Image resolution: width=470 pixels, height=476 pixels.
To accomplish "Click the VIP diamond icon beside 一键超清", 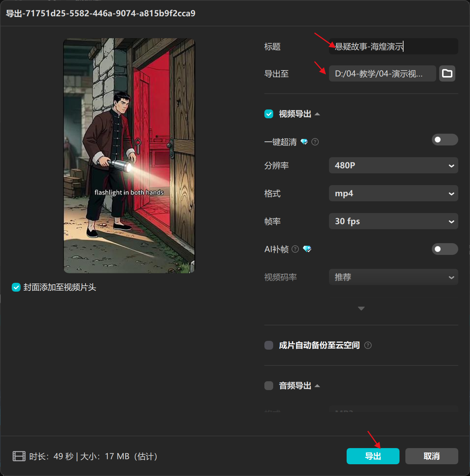I will 304,142.
